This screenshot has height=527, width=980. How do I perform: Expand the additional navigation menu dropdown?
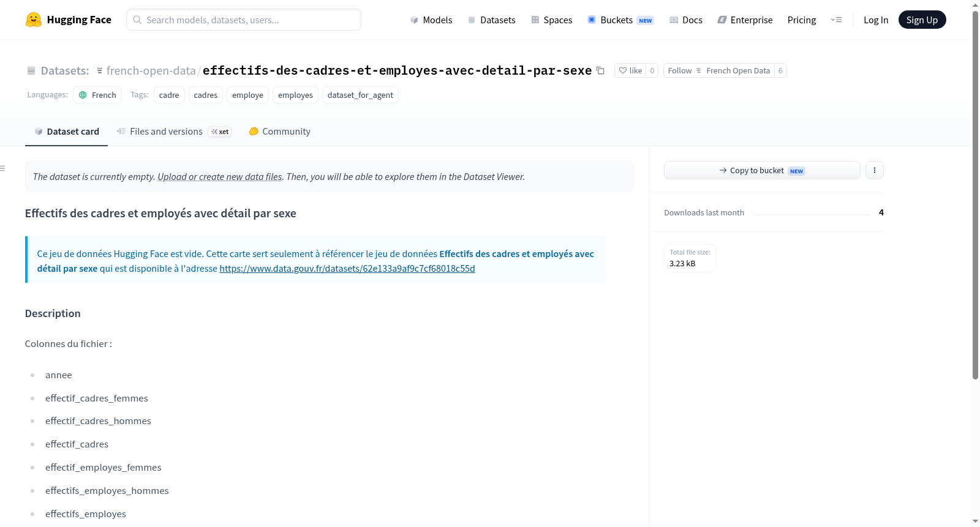tap(836, 20)
